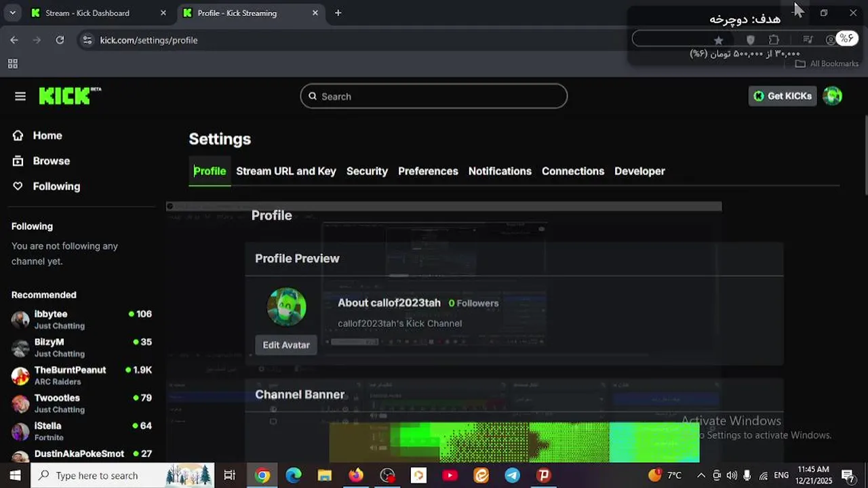Click the Home house icon in sidebar
The height and width of the screenshot is (488, 868).
[18, 136]
